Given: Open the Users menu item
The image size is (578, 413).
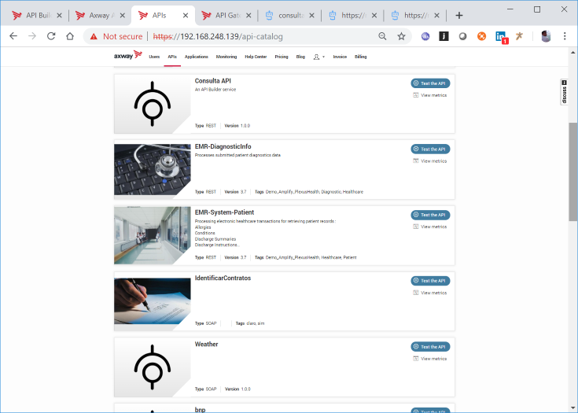Looking at the screenshot, I should [x=154, y=57].
